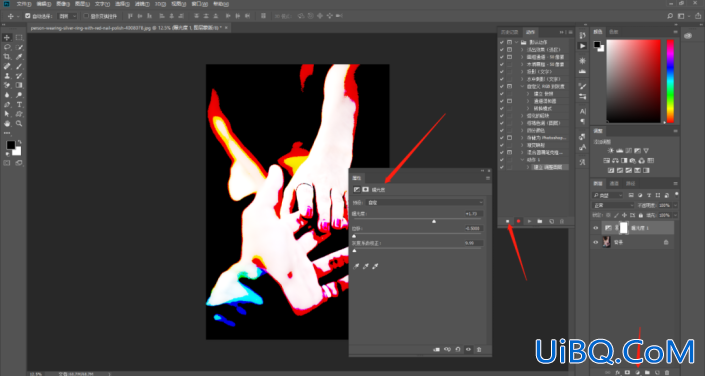
Task: Adjust the Exposure slider handle
Action: click(434, 221)
